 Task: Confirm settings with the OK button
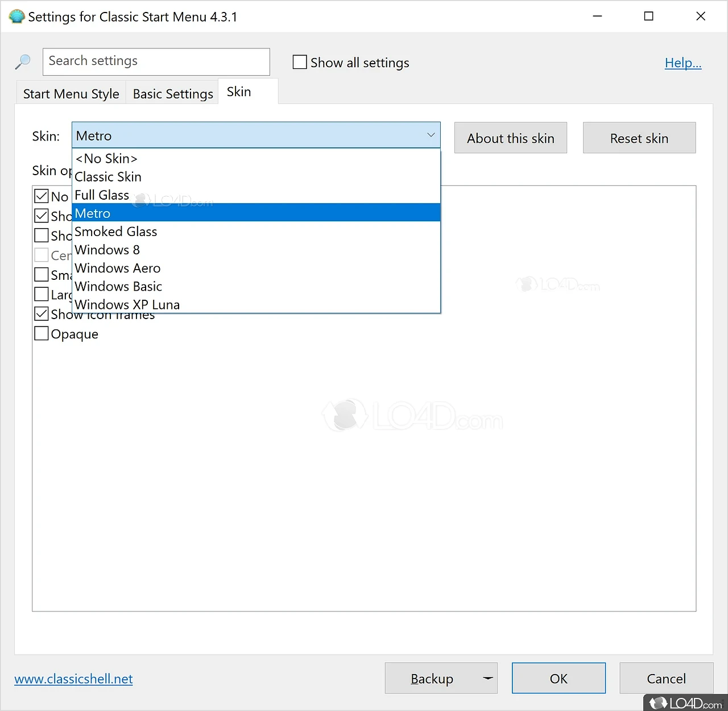point(559,679)
